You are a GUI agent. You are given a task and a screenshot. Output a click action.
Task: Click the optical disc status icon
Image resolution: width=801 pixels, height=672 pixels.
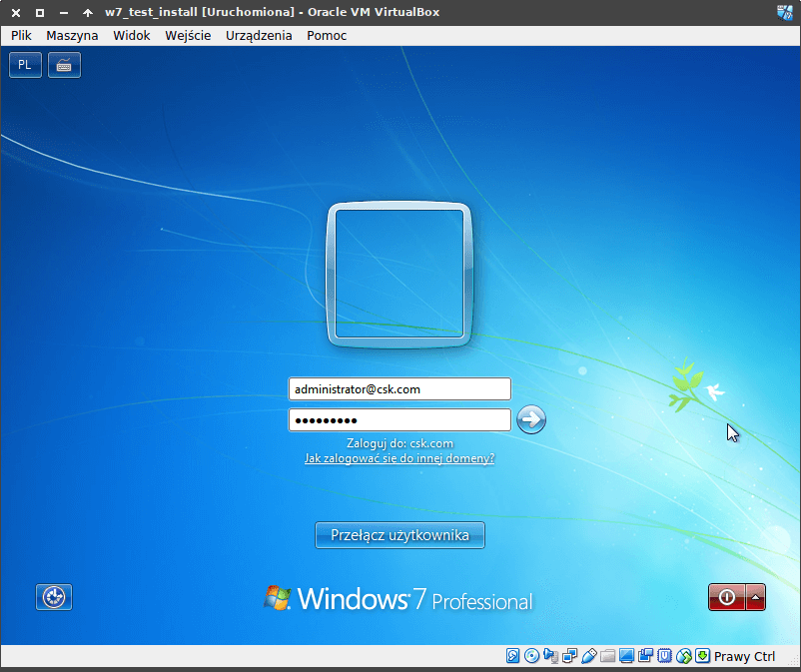[x=531, y=656]
